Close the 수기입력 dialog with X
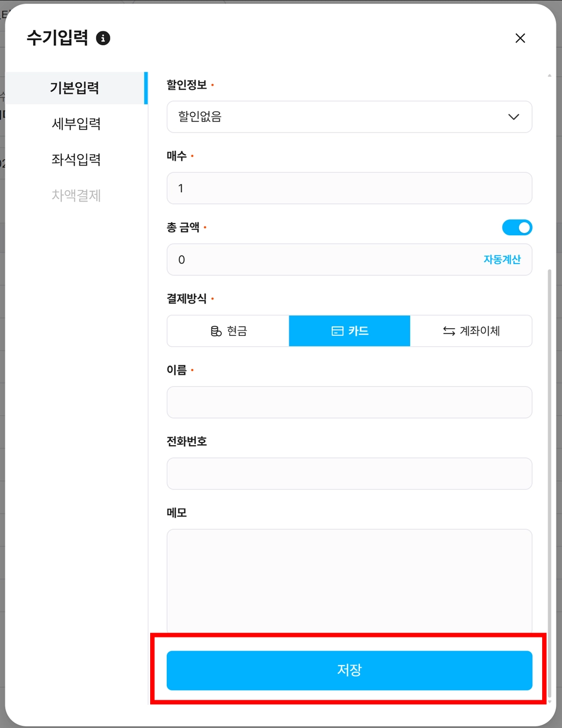562x728 pixels. tap(520, 38)
